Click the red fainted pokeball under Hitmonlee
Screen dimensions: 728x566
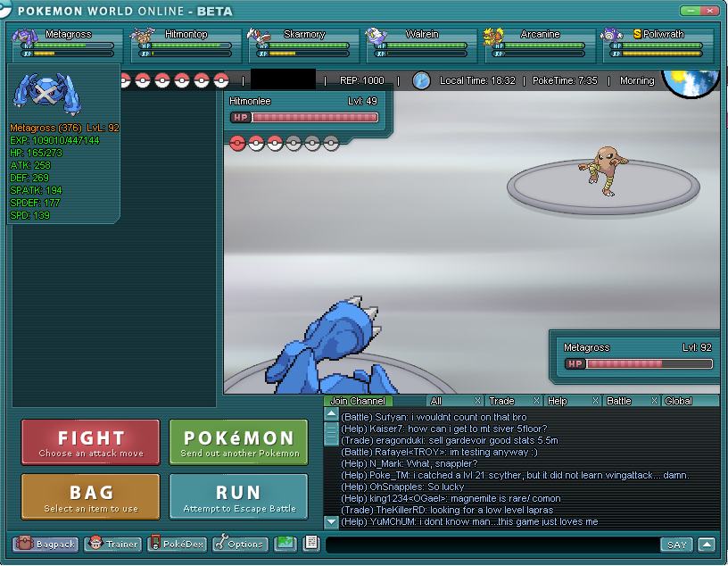(237, 144)
